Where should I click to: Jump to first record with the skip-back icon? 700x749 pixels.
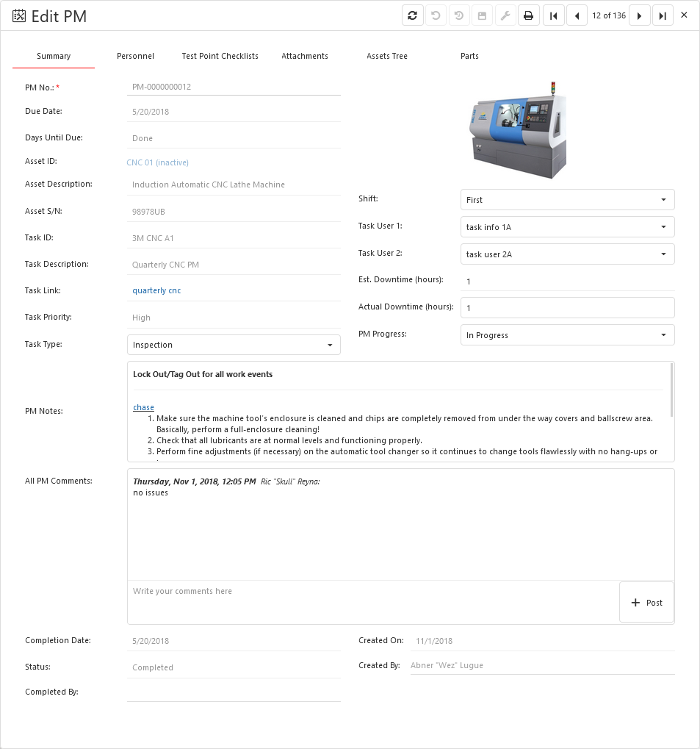tap(553, 15)
